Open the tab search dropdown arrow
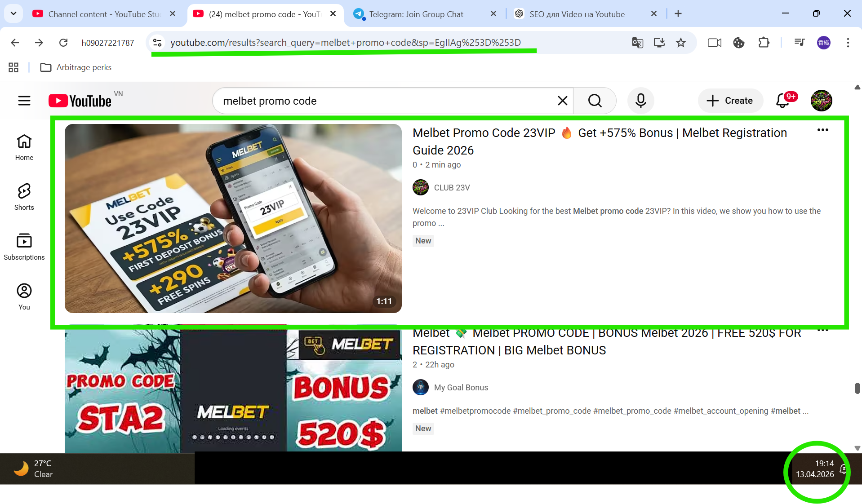The width and height of the screenshot is (862, 504). point(13,14)
